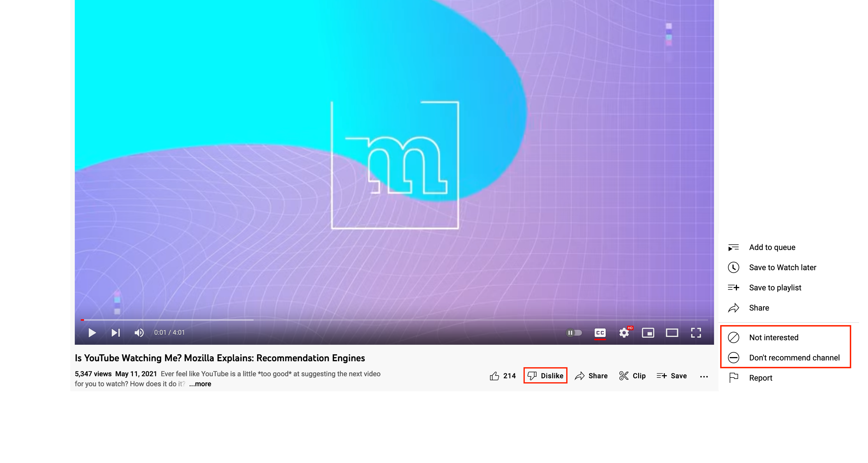Open the three-dot more actions menu
This screenshot has height=463, width=868.
(x=704, y=376)
